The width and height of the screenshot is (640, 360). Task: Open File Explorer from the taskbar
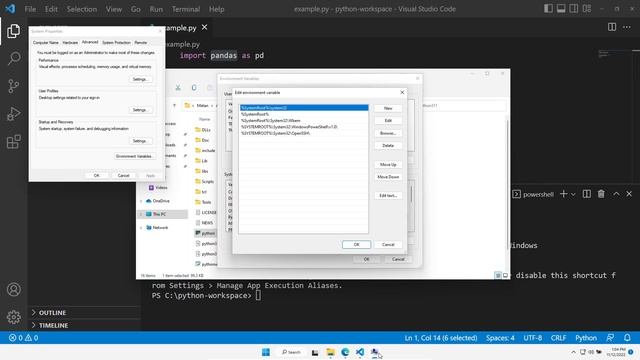[x=330, y=352]
